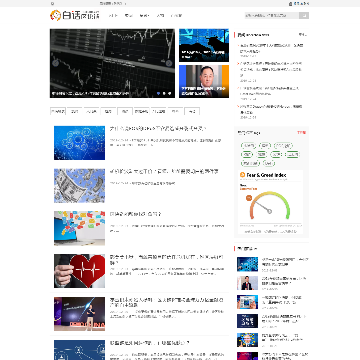
Task: Open the headline beside the dollar bills image
Action: (x=164, y=171)
